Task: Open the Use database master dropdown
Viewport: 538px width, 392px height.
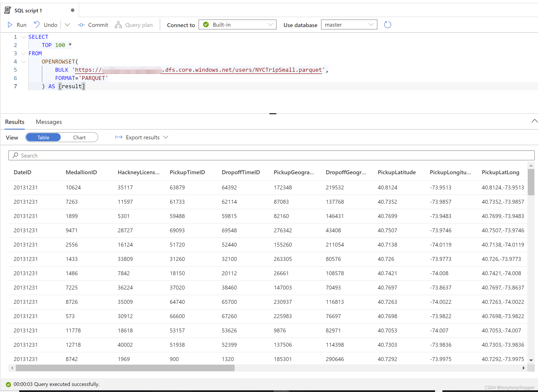Action: point(349,25)
